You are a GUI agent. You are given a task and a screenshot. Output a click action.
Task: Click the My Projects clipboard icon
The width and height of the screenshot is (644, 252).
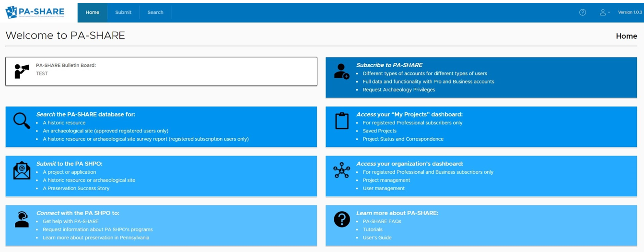coord(341,121)
